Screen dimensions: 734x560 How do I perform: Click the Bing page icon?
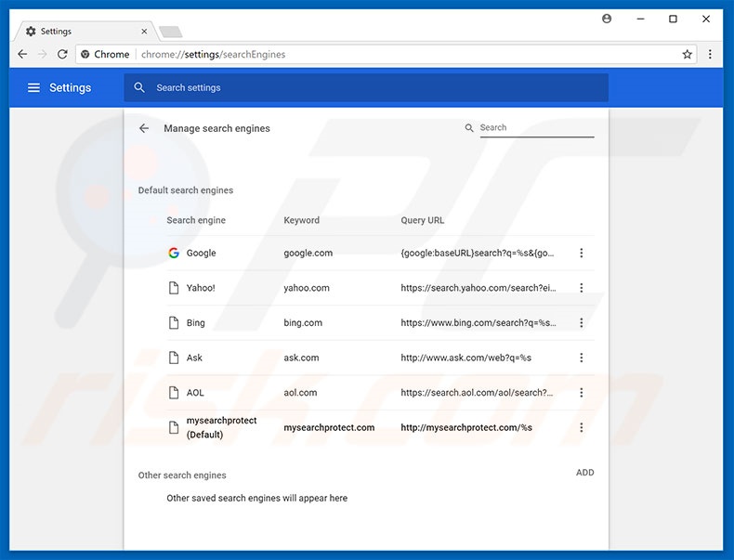coord(174,323)
